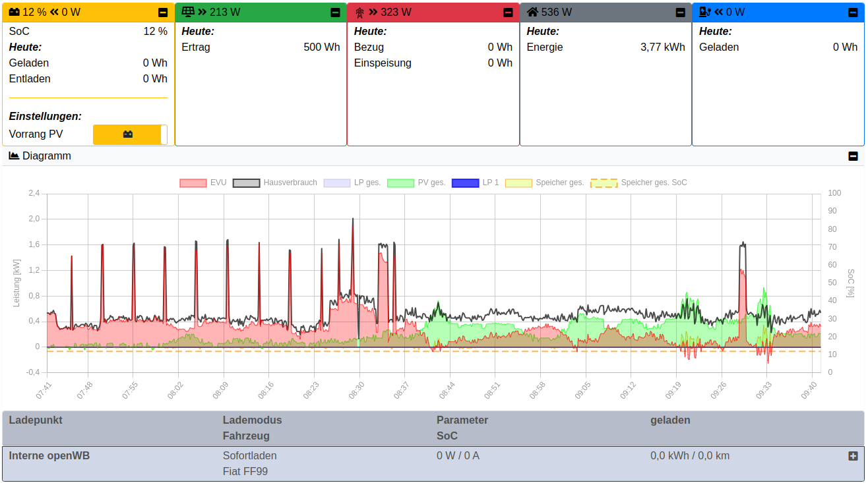Click the power pylon icon in red header
This screenshot has width=868, height=483.
(x=359, y=13)
